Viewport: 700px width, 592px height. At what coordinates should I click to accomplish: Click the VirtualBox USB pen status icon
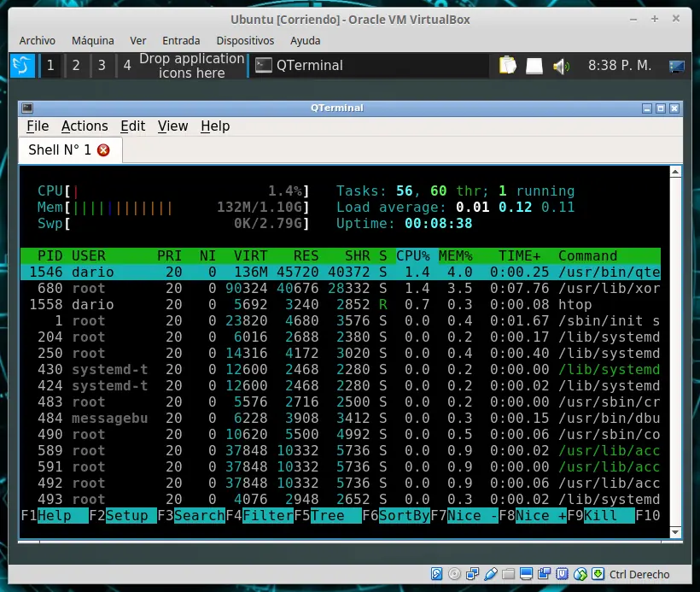pos(490,574)
